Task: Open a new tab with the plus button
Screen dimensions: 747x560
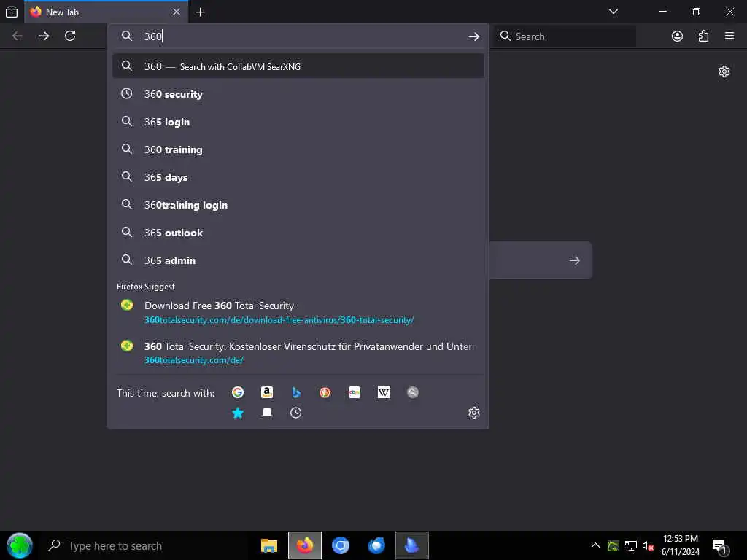Action: pos(200,12)
